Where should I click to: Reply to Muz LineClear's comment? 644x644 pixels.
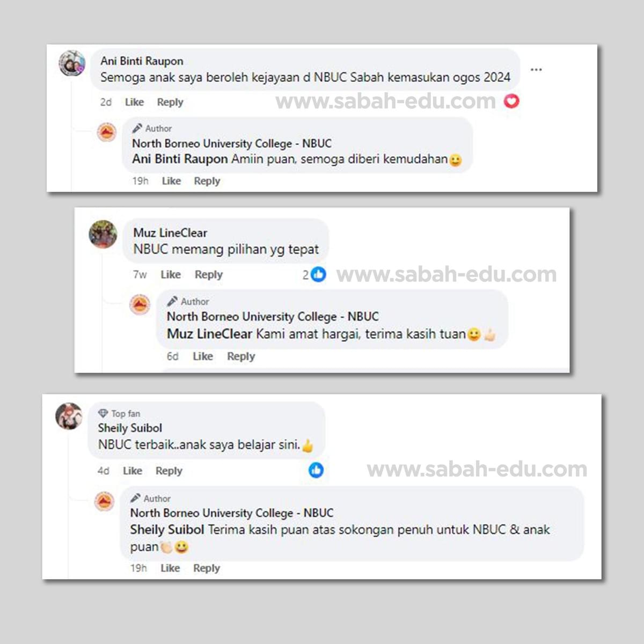click(x=208, y=274)
